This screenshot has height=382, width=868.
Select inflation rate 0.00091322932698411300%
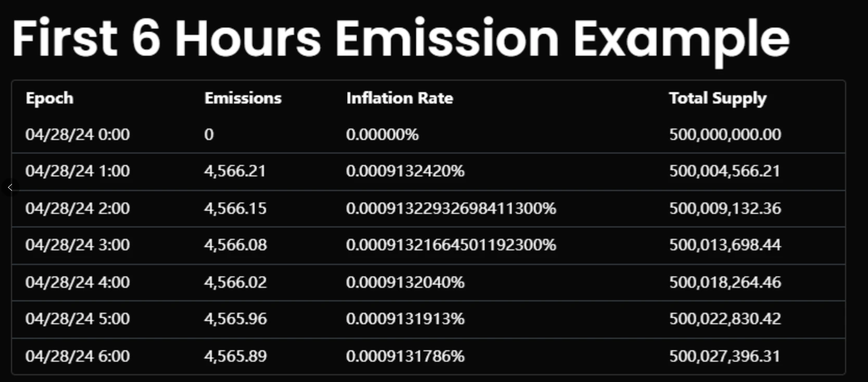[x=451, y=209]
